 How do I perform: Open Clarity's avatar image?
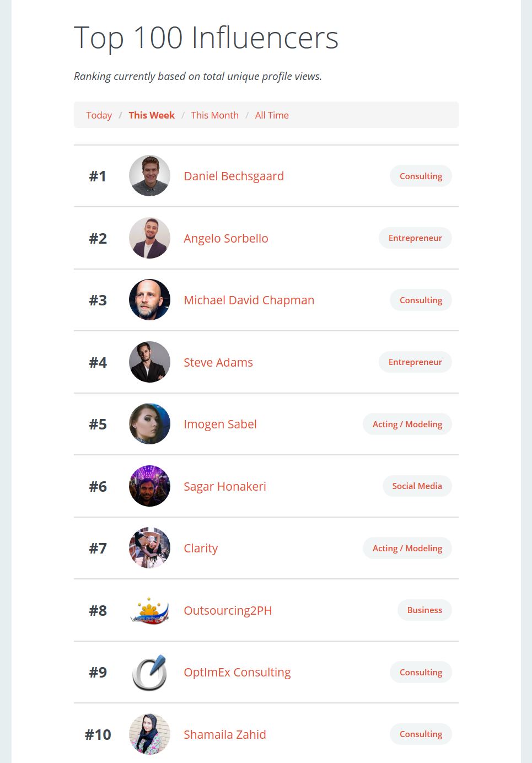[149, 548]
